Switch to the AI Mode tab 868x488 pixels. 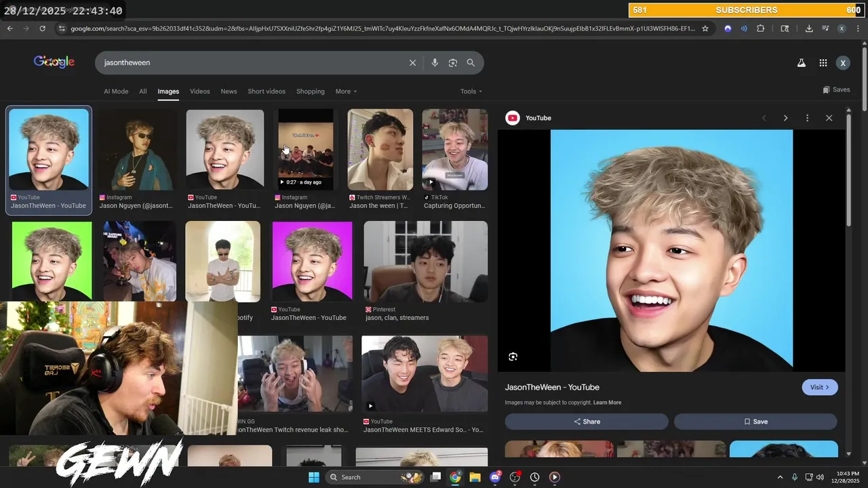coord(116,91)
